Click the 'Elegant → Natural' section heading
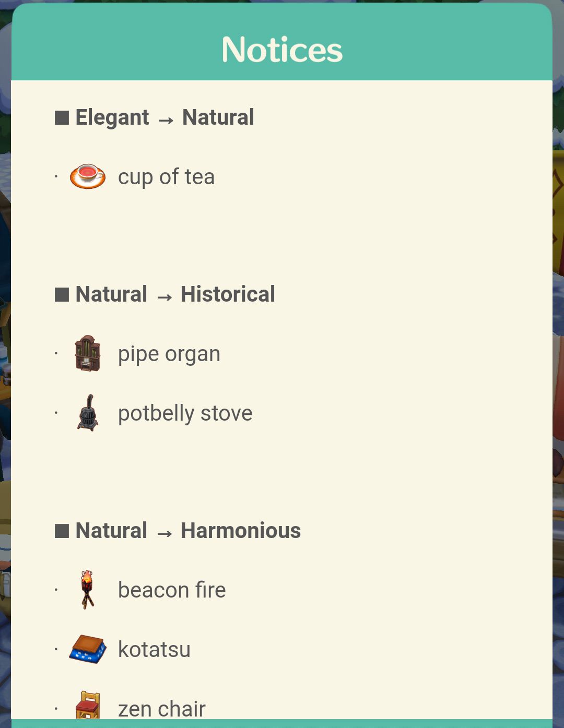The image size is (564, 728). (x=164, y=117)
